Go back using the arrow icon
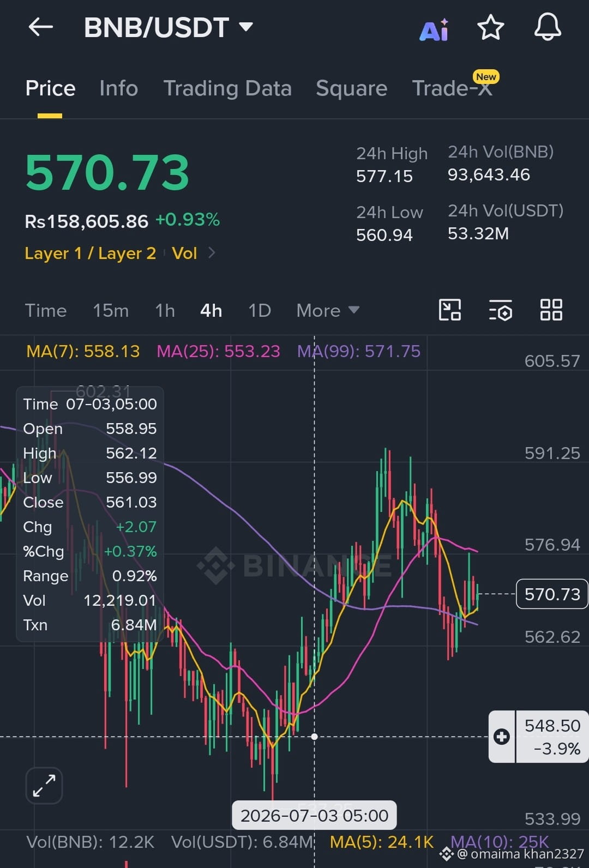 tap(41, 27)
